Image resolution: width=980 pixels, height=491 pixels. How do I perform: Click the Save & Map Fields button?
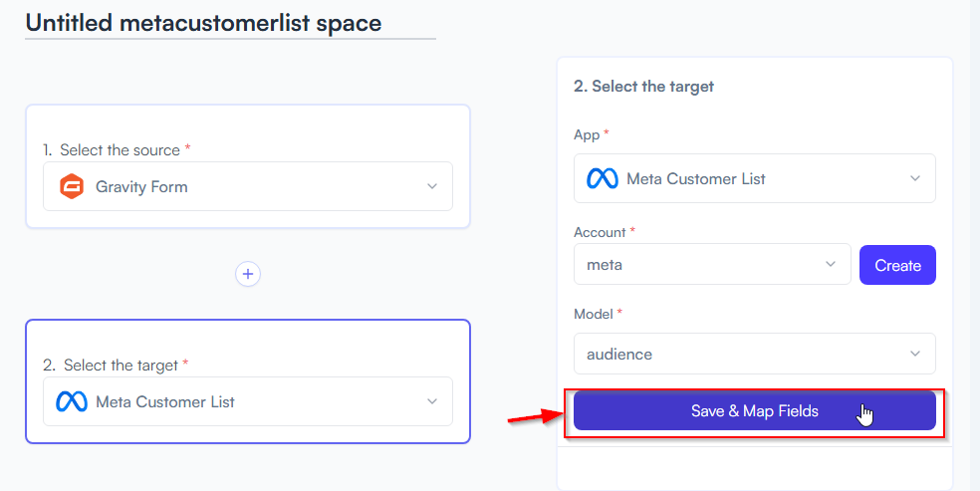(x=754, y=410)
